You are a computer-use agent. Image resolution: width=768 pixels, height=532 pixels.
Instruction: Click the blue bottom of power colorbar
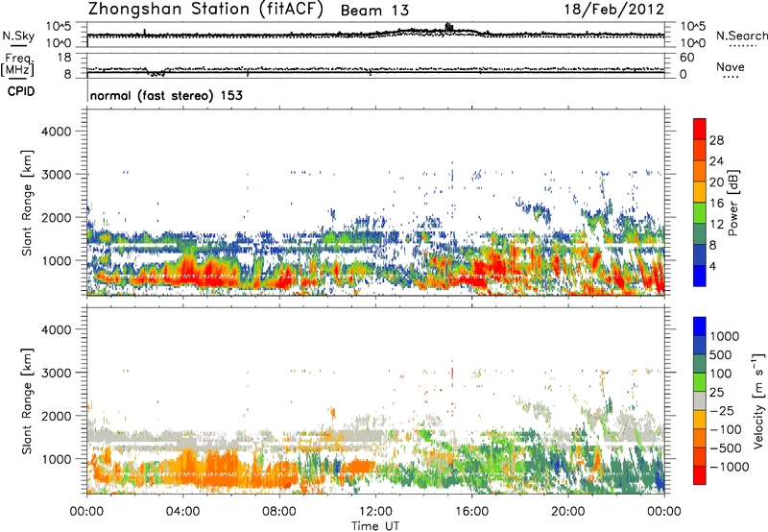click(700, 276)
